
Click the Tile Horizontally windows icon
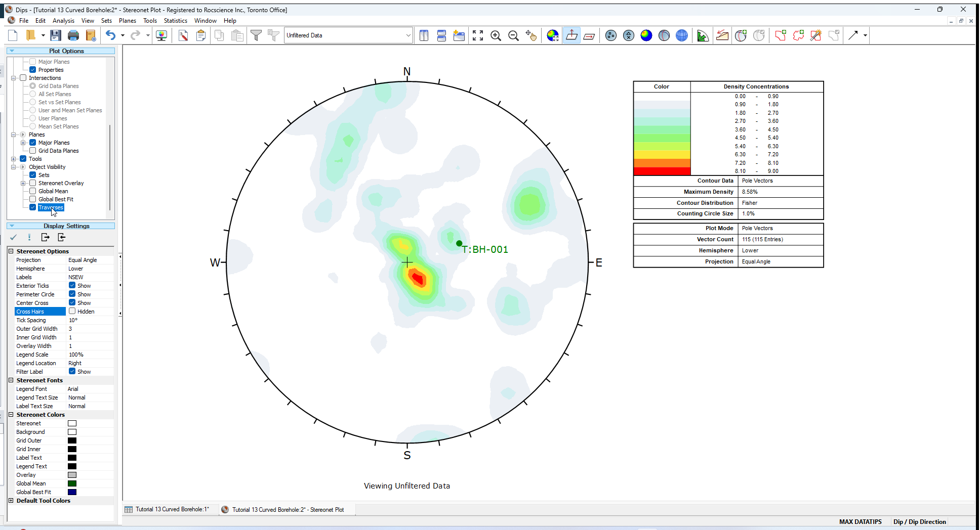tap(441, 35)
